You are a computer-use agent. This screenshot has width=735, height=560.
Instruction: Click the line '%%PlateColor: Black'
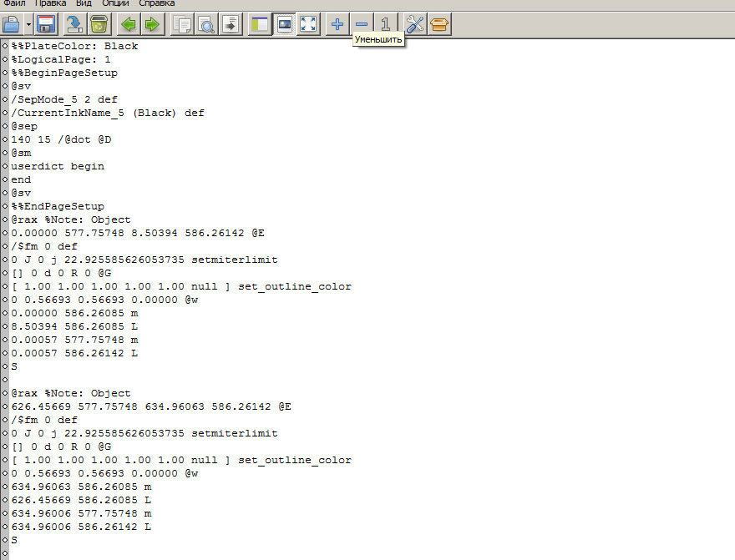point(74,46)
